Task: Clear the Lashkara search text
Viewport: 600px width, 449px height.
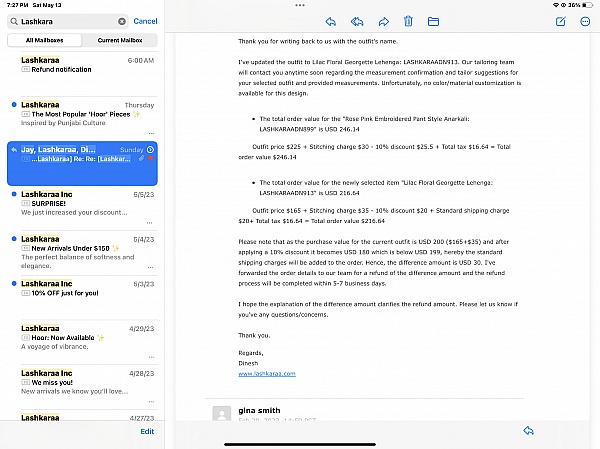Action: 122,21
